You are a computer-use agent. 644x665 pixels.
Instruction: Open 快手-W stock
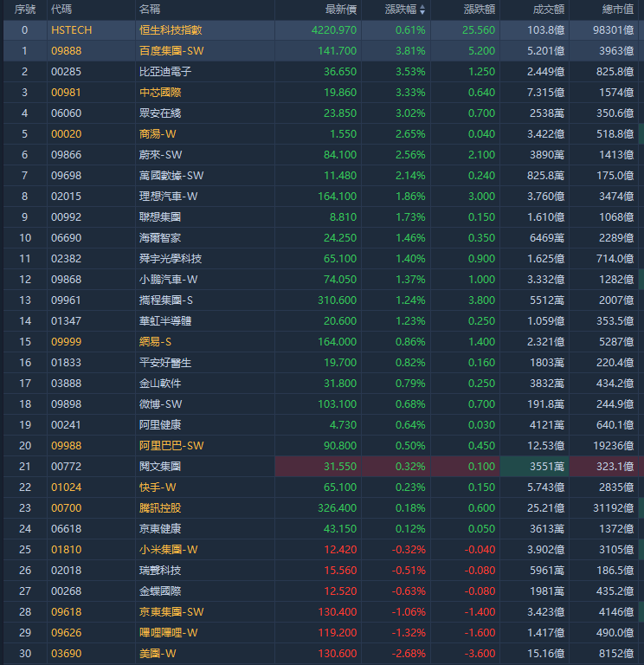click(158, 487)
